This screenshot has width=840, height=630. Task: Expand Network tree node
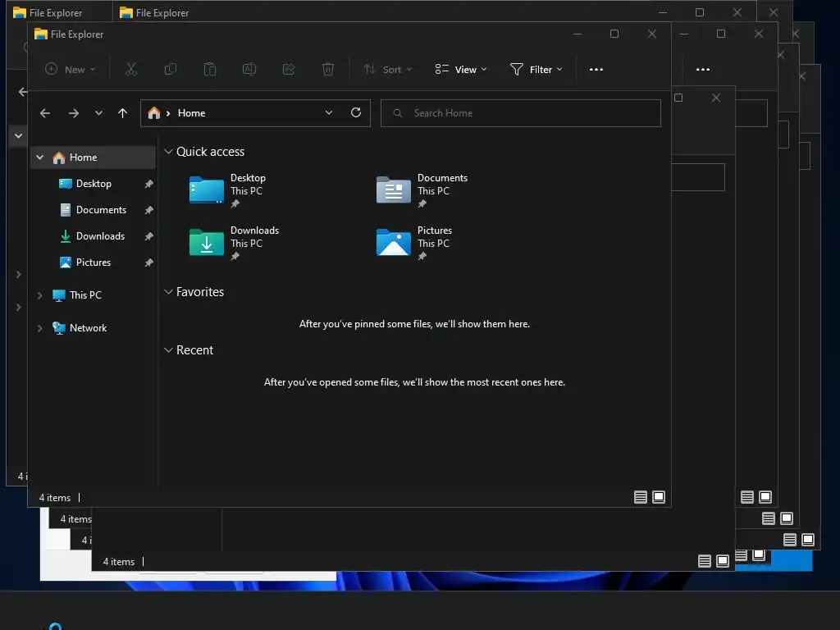click(39, 328)
